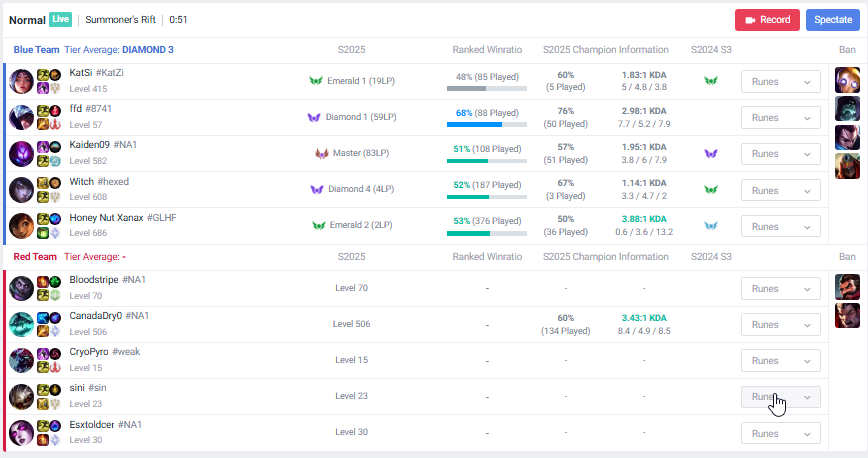Expand Runes dropdown for ffd
This screenshot has width=868, height=458.
[x=781, y=117]
